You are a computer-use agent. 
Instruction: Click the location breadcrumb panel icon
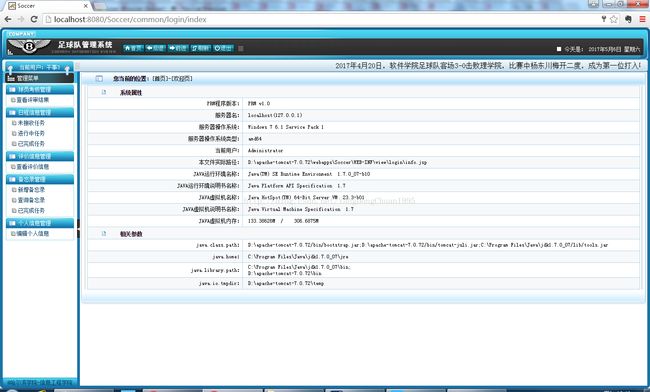click(99, 78)
